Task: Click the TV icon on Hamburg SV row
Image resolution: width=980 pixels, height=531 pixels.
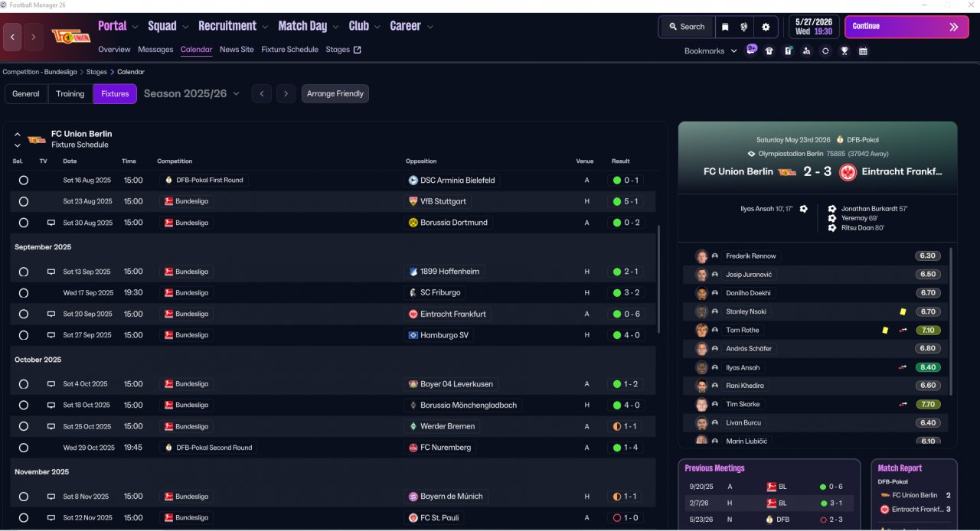Action: pyautogui.click(x=51, y=335)
